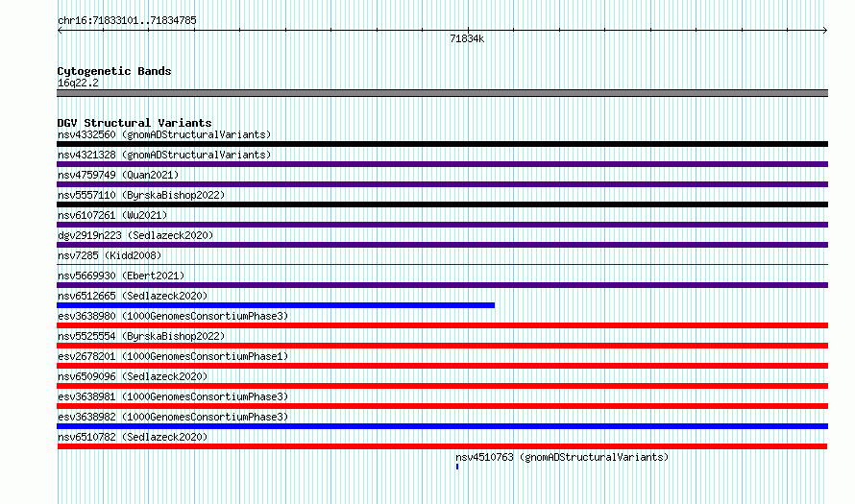Image resolution: width=855 pixels, height=504 pixels.
Task: Click the 16q22.2 band label
Action: coord(78,83)
